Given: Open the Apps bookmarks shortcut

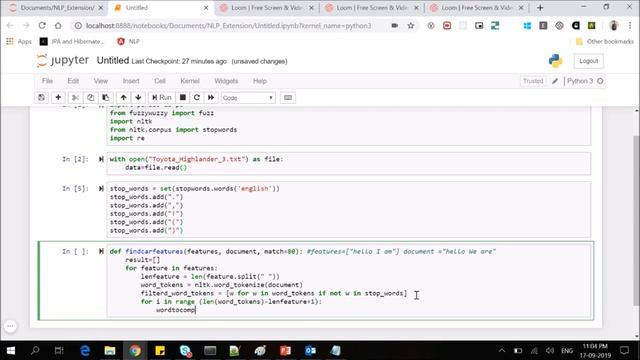Looking at the screenshot, I should click(x=19, y=42).
